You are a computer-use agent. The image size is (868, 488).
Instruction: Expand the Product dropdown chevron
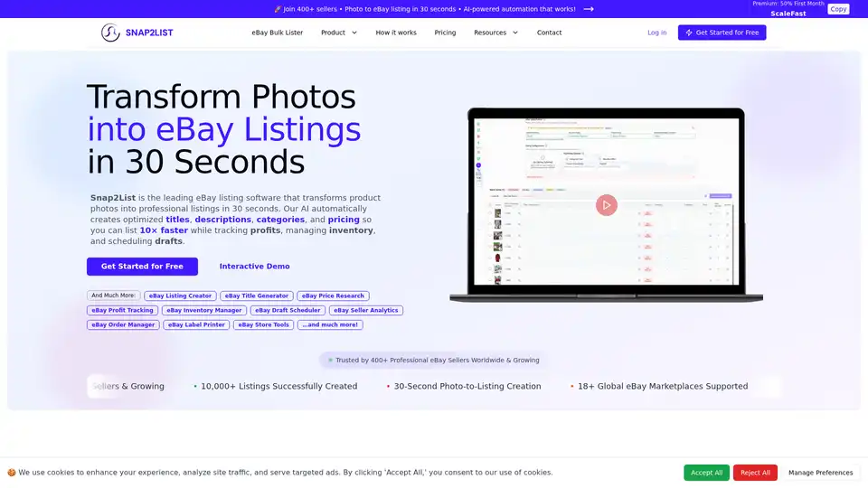(x=354, y=33)
